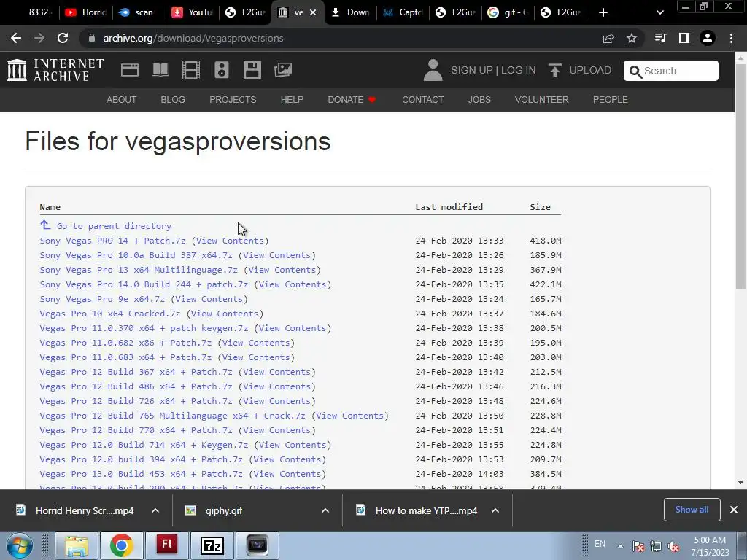Click the upload arrow icon
The width and height of the screenshot is (747, 560).
click(554, 71)
